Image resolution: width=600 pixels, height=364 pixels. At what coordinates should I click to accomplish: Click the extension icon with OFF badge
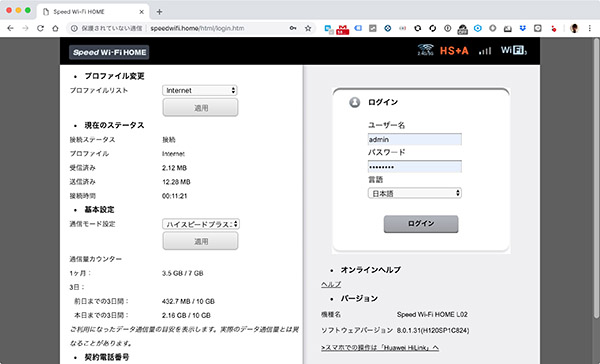[x=463, y=29]
